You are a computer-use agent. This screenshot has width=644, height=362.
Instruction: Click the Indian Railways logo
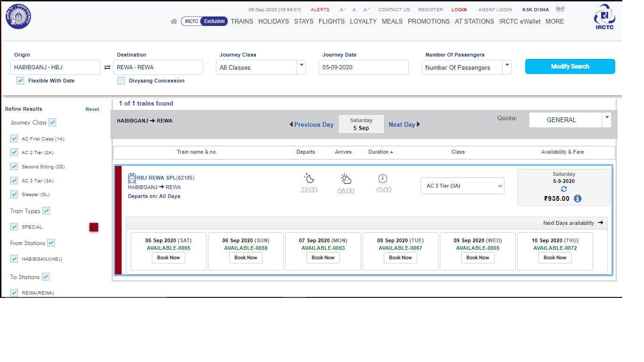click(x=18, y=16)
